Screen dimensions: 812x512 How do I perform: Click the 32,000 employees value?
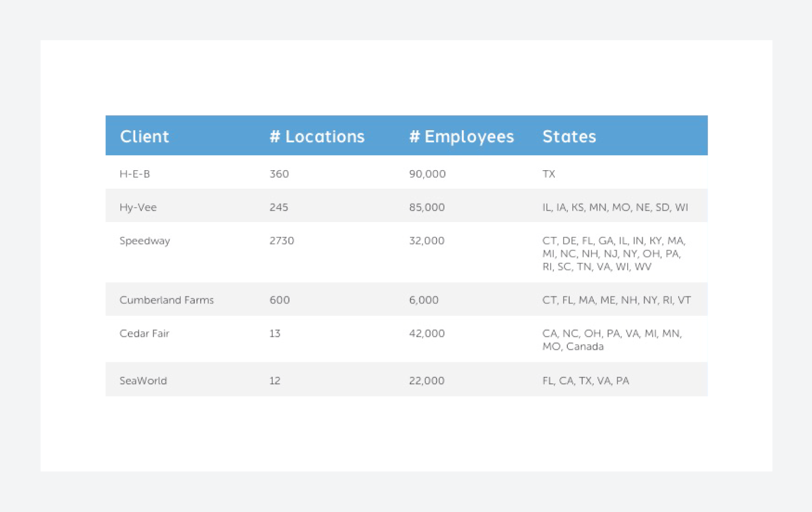[427, 241]
